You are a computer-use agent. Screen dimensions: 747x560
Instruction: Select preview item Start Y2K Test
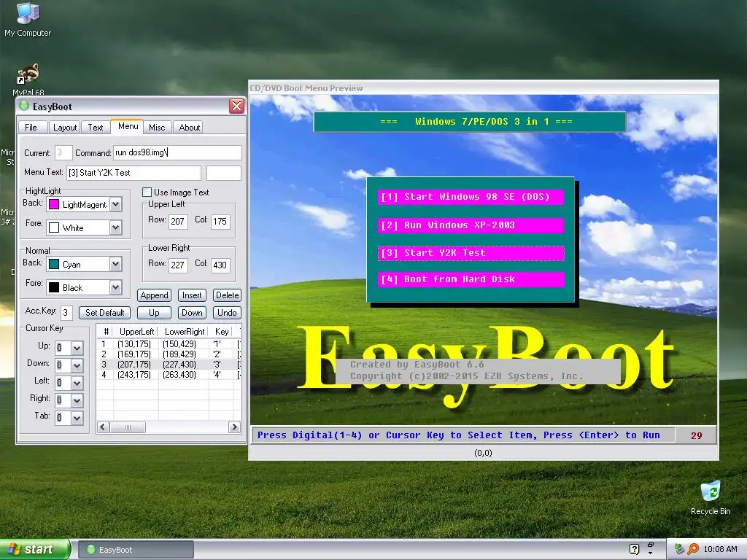tap(471, 253)
